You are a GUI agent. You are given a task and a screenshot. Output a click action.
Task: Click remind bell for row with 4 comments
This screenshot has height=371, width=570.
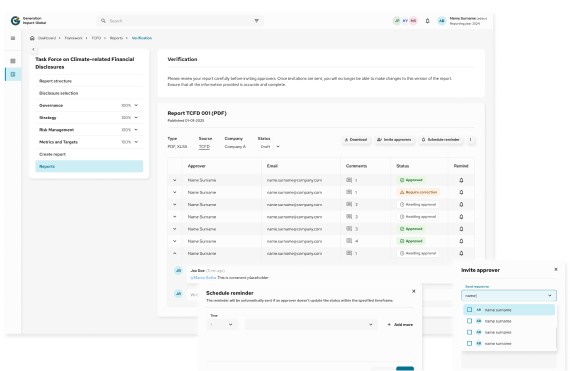point(461,241)
